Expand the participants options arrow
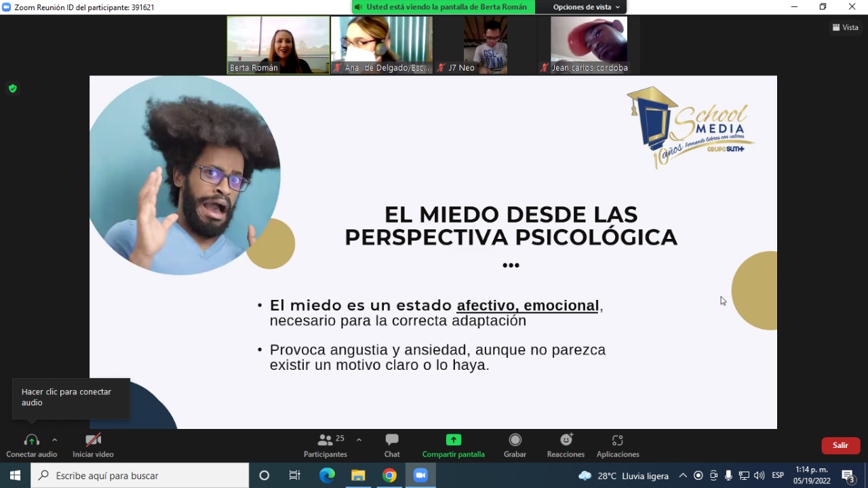Viewport: 868px width, 488px height. pyautogui.click(x=359, y=440)
